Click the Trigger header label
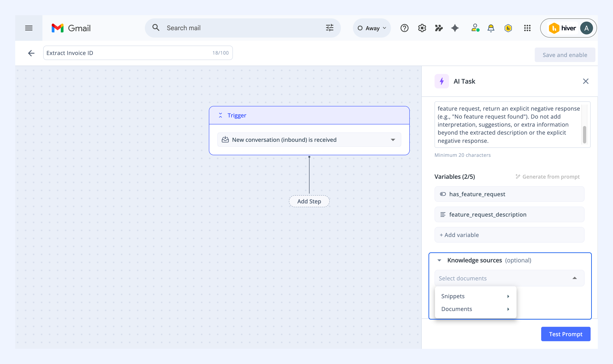Viewport: 613px width, 364px height. tap(236, 115)
